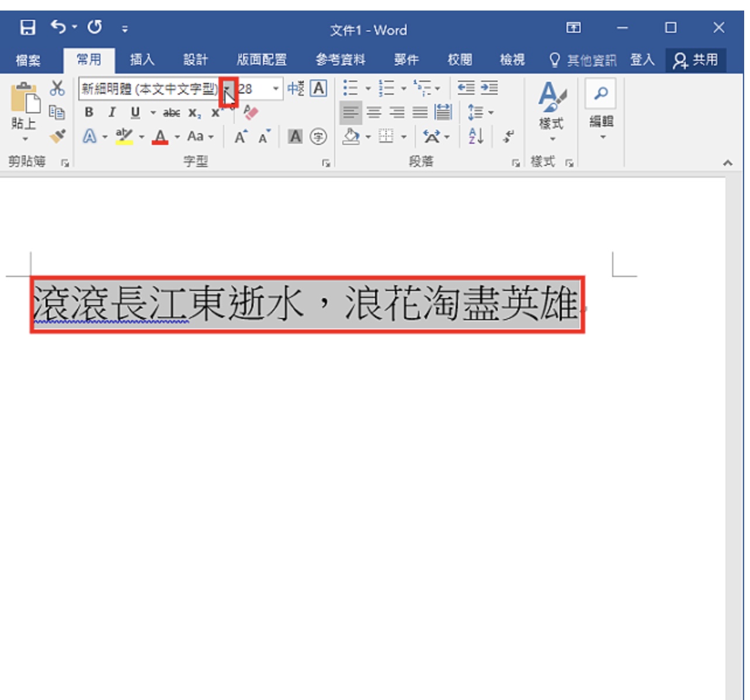Sort the selection with A-Z icon
The width and height of the screenshot is (750, 700).
click(x=476, y=136)
